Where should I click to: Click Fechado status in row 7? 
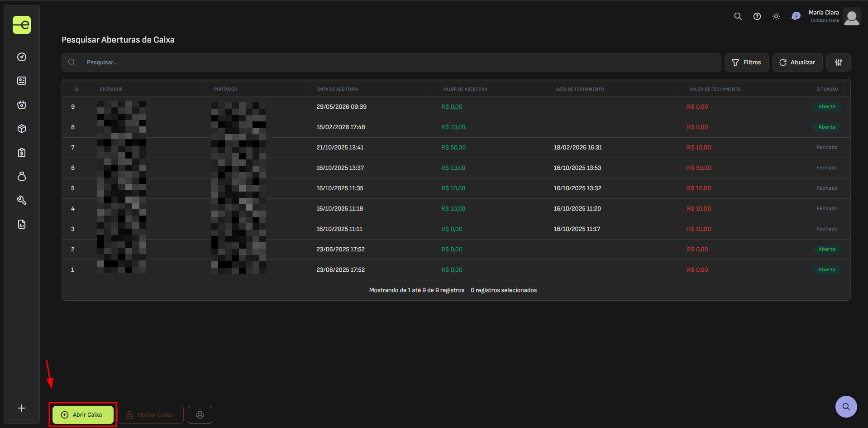[x=827, y=148]
